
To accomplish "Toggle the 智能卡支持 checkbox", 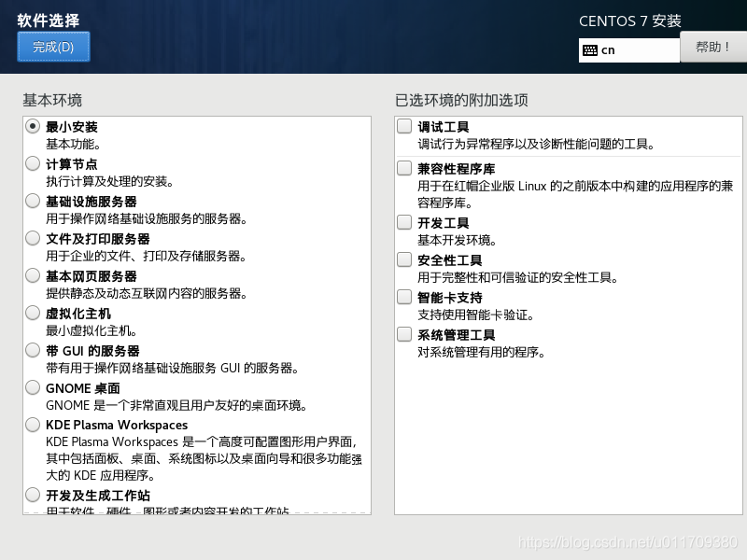I will point(404,297).
